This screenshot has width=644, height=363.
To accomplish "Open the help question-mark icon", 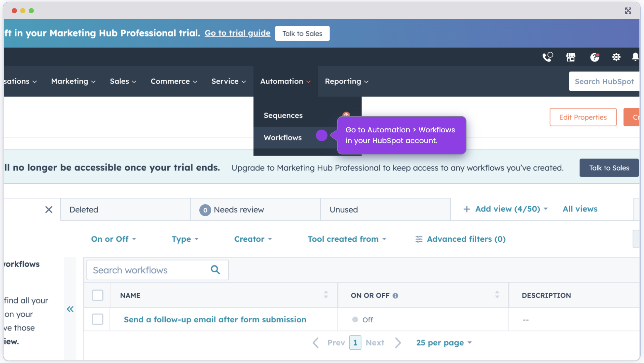I will click(x=595, y=57).
